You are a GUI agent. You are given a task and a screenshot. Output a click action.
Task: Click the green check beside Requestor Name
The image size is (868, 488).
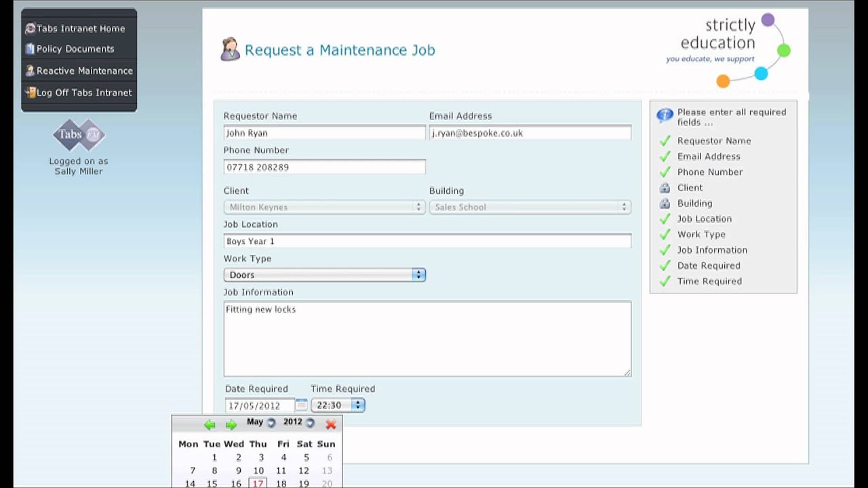pyautogui.click(x=665, y=140)
